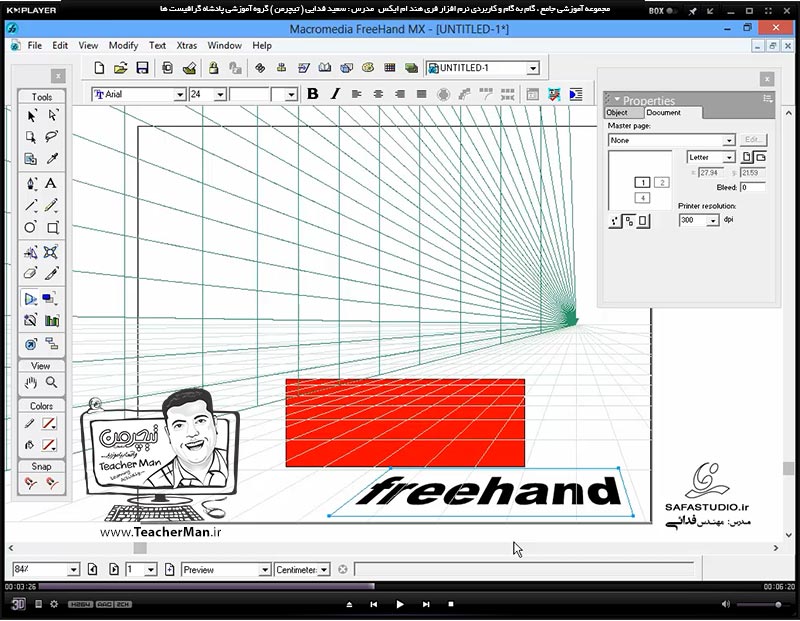The height and width of the screenshot is (621, 800).
Task: Open the Window menu
Action: [224, 45]
